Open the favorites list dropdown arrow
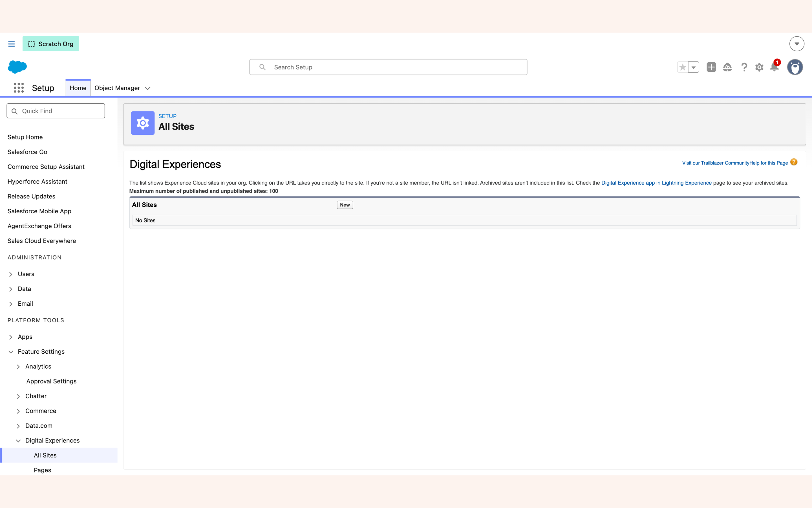Image resolution: width=812 pixels, height=508 pixels. click(693, 67)
